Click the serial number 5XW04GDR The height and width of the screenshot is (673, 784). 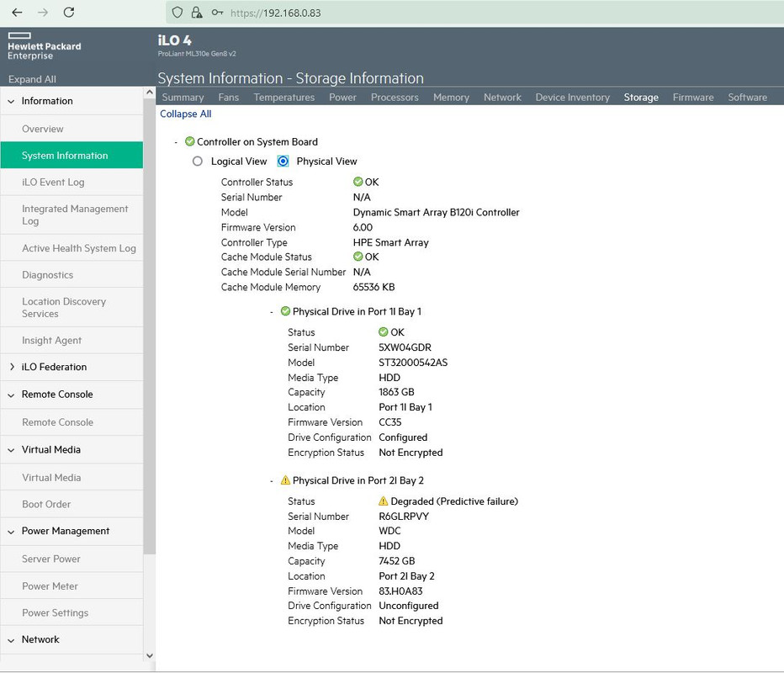point(405,347)
